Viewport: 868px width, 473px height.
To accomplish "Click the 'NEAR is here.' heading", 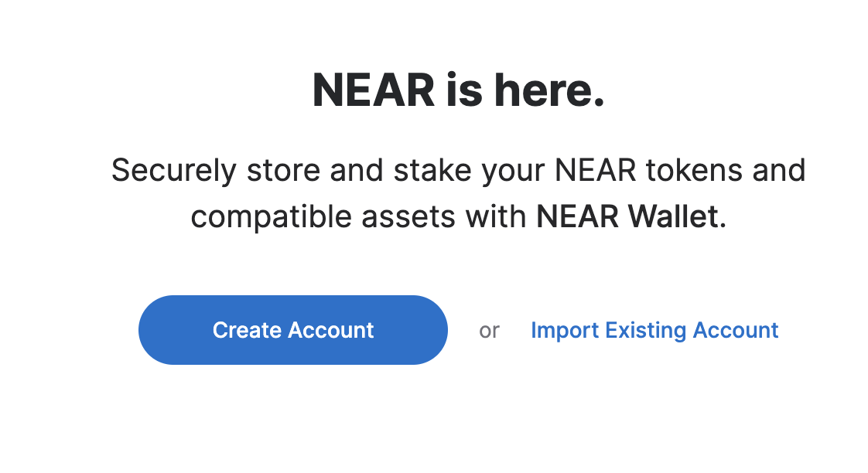I will (458, 90).
